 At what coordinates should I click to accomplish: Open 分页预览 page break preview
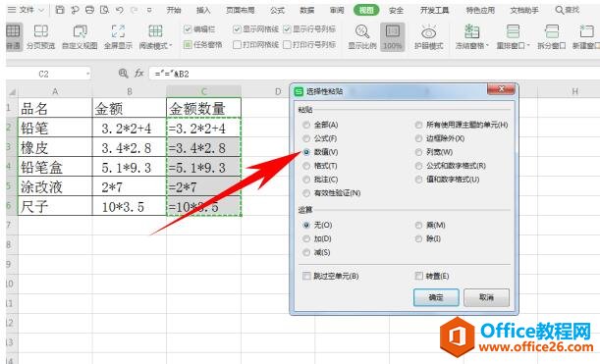tap(40, 37)
